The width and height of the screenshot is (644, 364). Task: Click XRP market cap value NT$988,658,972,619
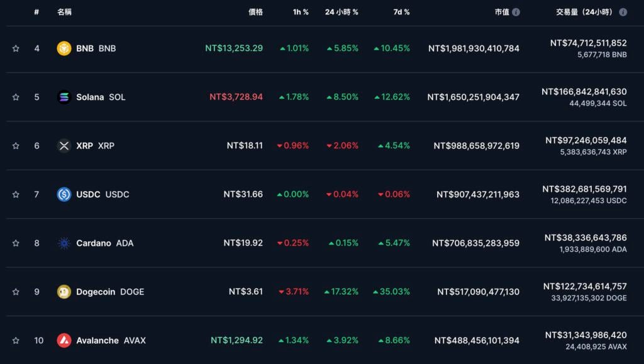tap(476, 146)
